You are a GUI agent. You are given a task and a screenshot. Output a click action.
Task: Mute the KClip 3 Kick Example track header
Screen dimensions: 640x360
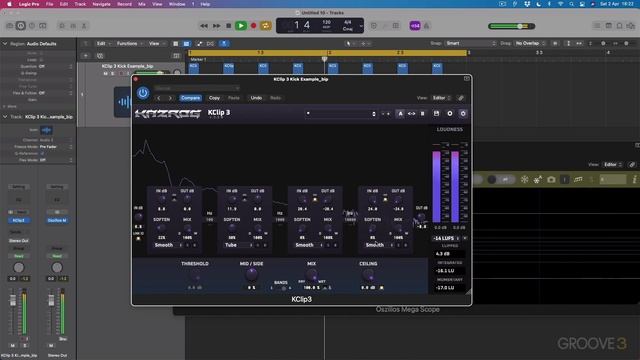105,73
